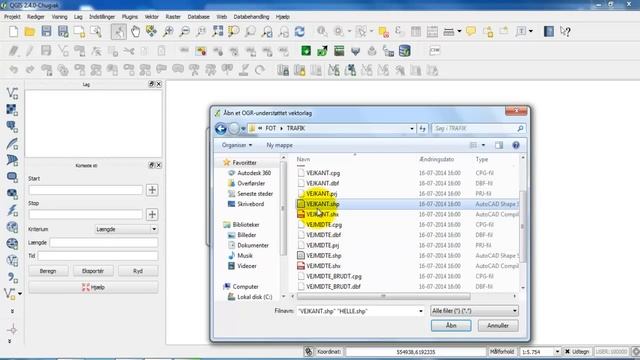The width and height of the screenshot is (640, 360).
Task: Select Lokal disk (C:) in the sidebar
Action: pos(255,297)
